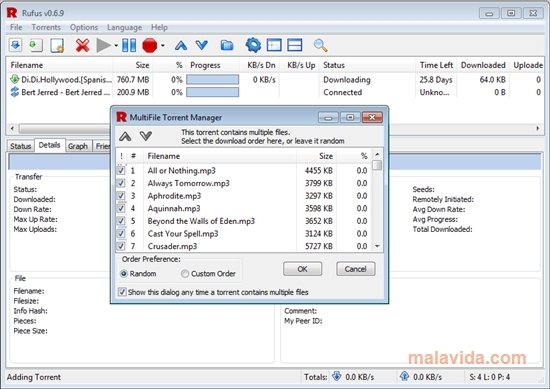This screenshot has height=389, width=550.
Task: Click the add torrent from file icon
Action: [16, 45]
